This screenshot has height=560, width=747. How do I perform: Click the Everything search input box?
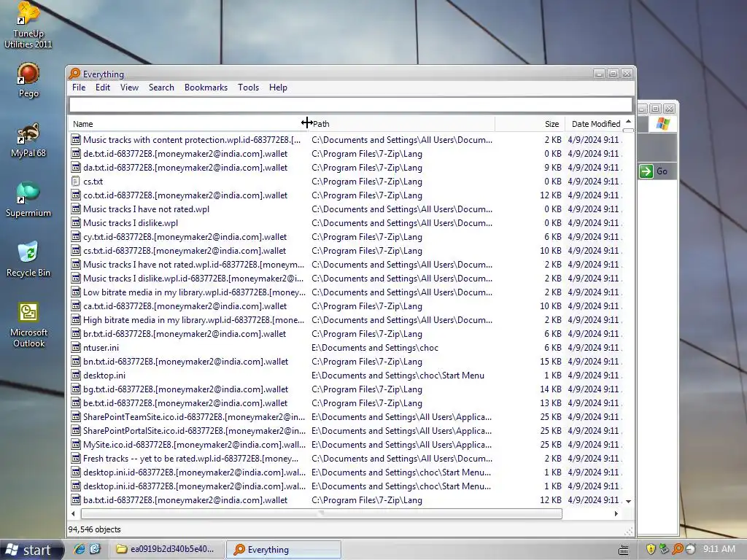click(x=351, y=105)
